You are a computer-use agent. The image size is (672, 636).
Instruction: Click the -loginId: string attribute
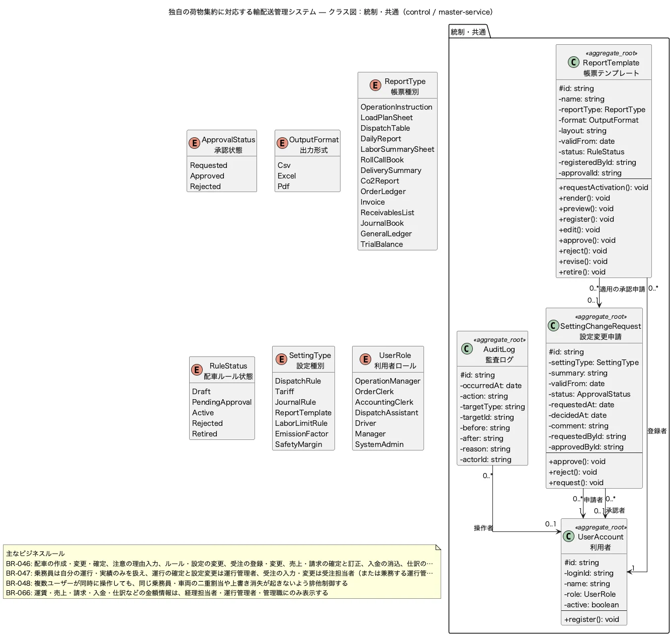coord(589,573)
